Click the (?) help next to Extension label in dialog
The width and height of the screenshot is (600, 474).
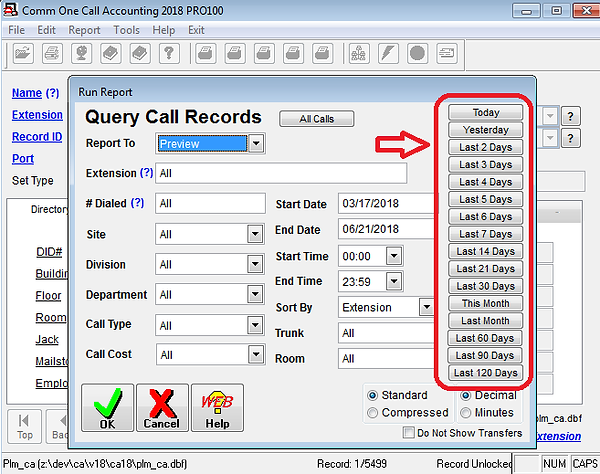coord(146,173)
